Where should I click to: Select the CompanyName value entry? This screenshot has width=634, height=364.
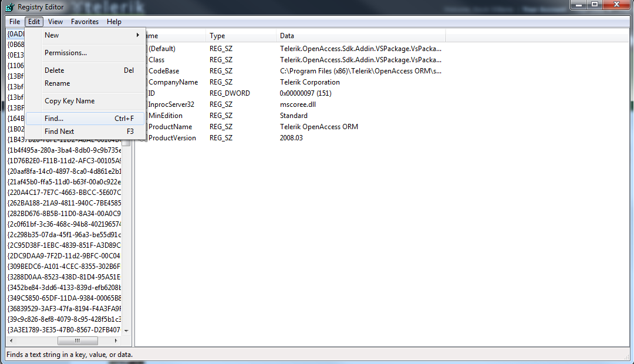173,82
